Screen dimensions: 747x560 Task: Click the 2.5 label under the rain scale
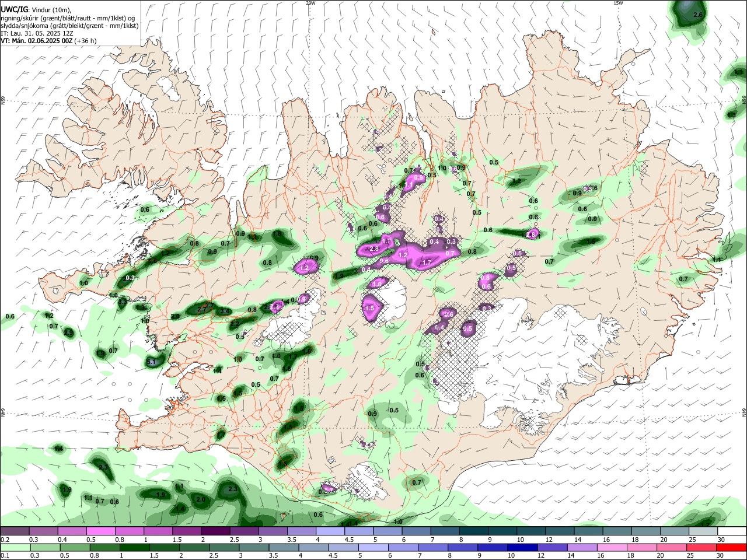[213, 556]
